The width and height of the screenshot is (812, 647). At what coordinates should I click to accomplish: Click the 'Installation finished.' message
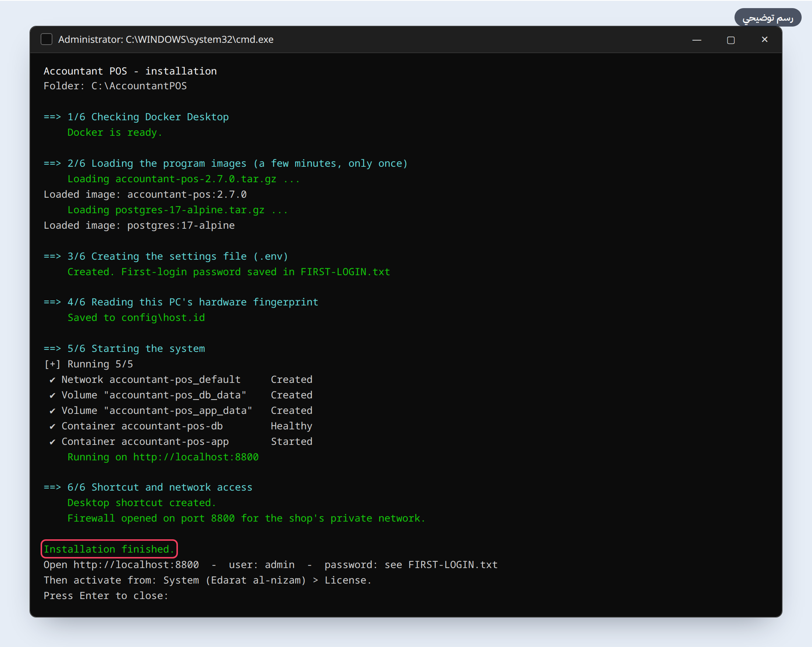(109, 549)
